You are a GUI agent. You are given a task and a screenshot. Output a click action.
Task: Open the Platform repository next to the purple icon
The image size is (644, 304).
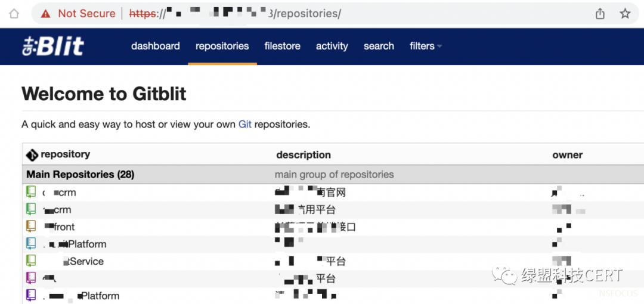coord(81,296)
